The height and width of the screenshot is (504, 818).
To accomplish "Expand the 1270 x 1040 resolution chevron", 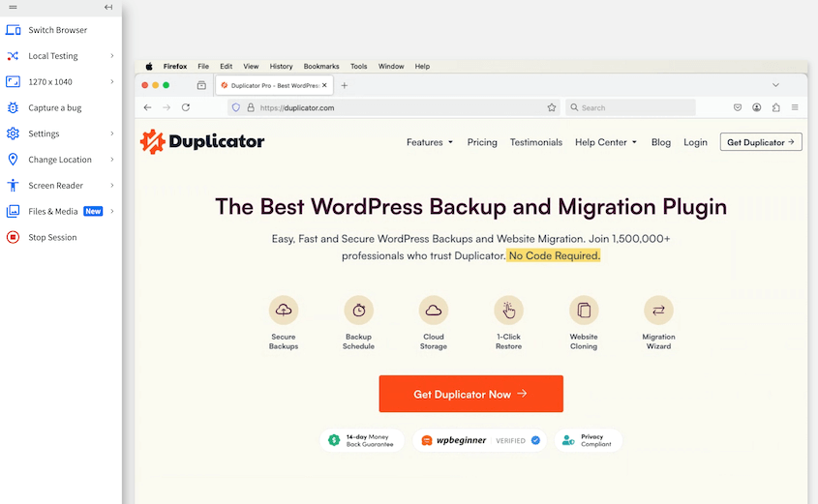I will pos(112,82).
